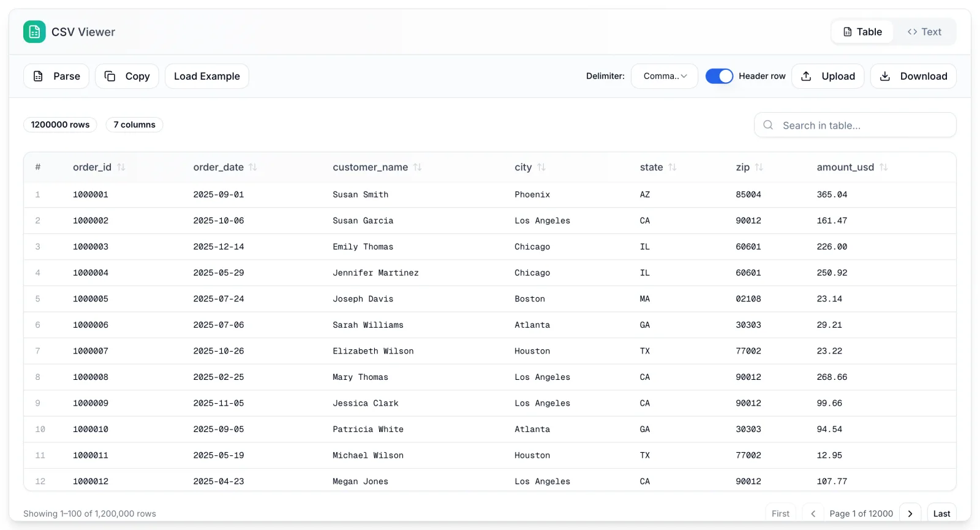The image size is (980, 530).
Task: Jump to the Last page
Action: tap(941, 513)
